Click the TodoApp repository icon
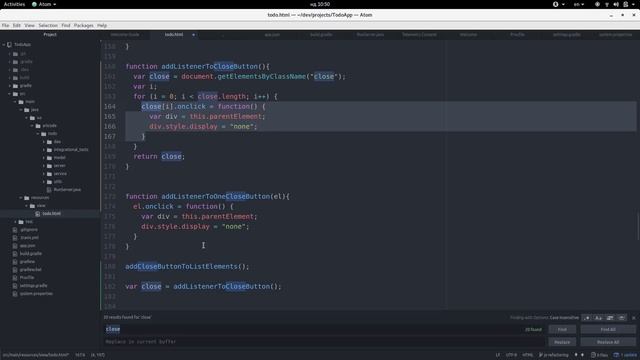The image size is (640, 360). click(x=9, y=44)
